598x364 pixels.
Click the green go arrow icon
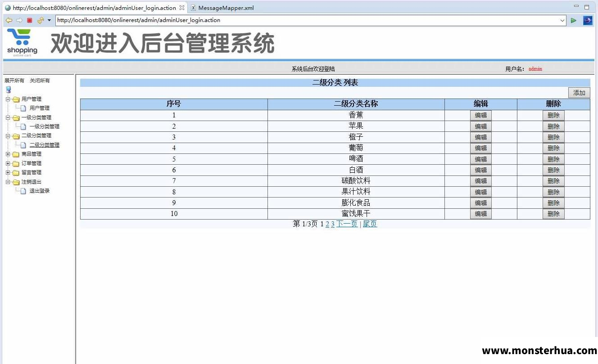tap(573, 20)
